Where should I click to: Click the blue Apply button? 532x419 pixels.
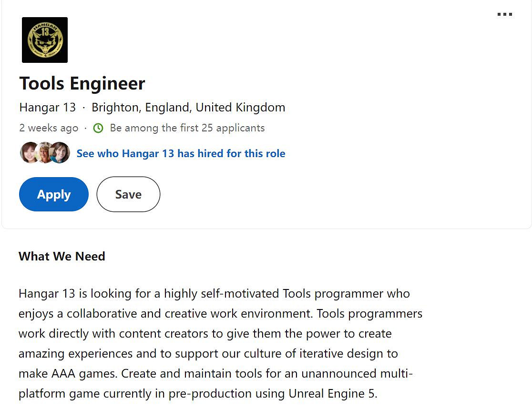coord(54,194)
